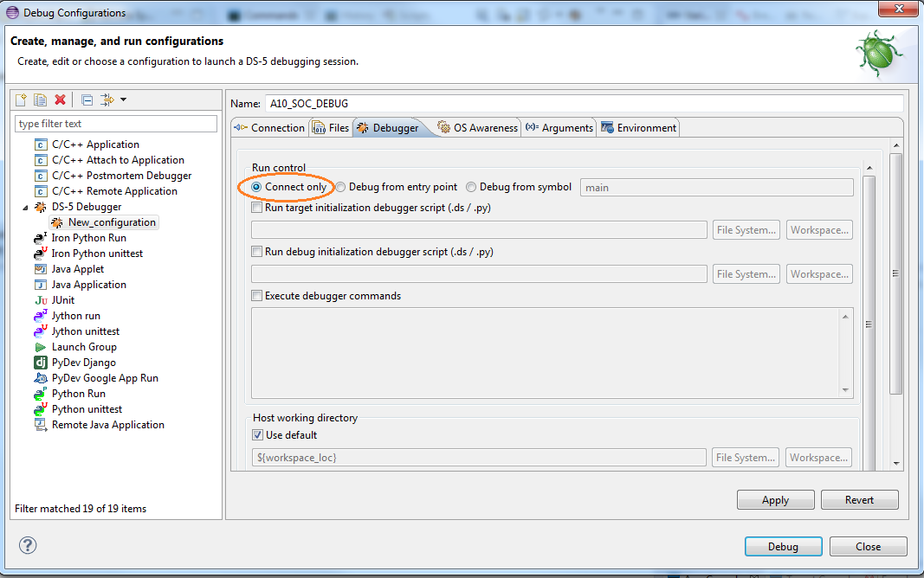Open the filter icon's dropdown arrow

(123, 100)
